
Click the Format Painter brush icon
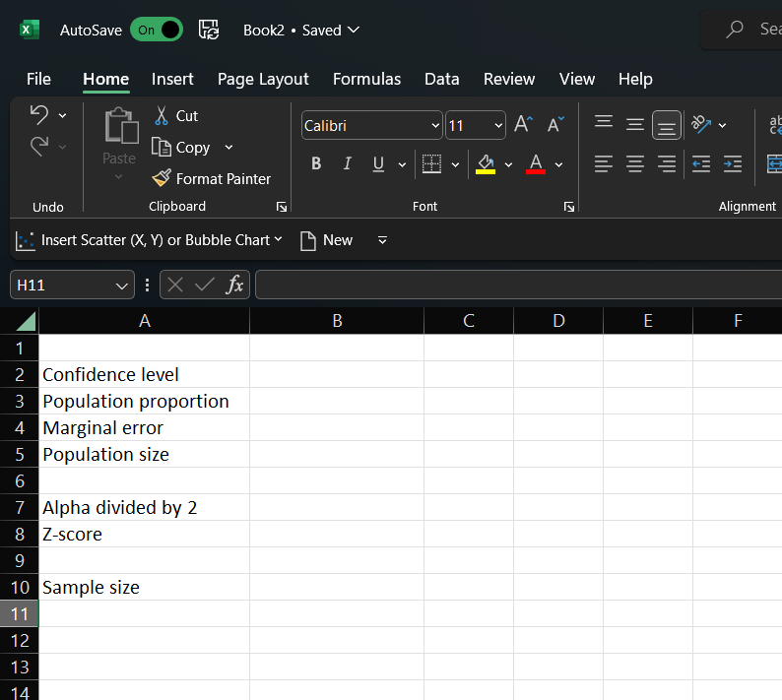click(x=162, y=178)
